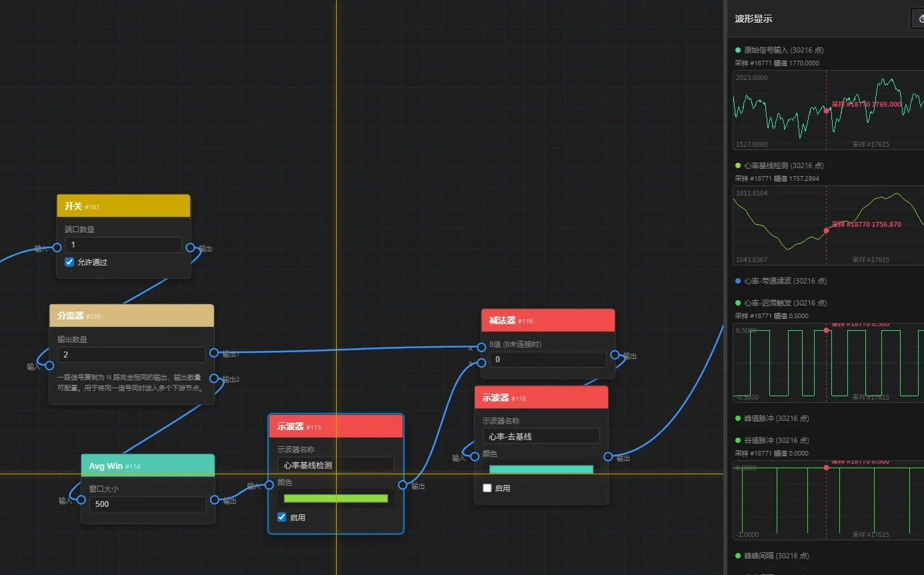Collapse the 原始信号输入 waveform entry
The image size is (924, 575).
coord(779,50)
